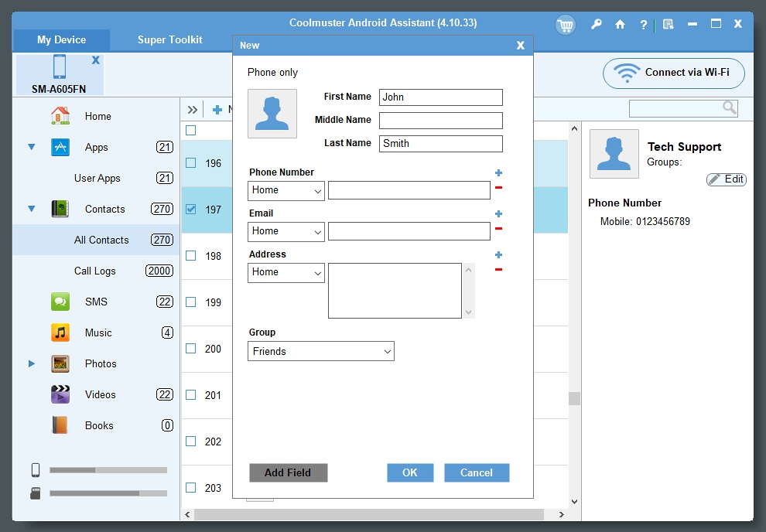Screen dimensions: 766x532
Task: Open the feedback icon in title bar
Action: click(668, 24)
